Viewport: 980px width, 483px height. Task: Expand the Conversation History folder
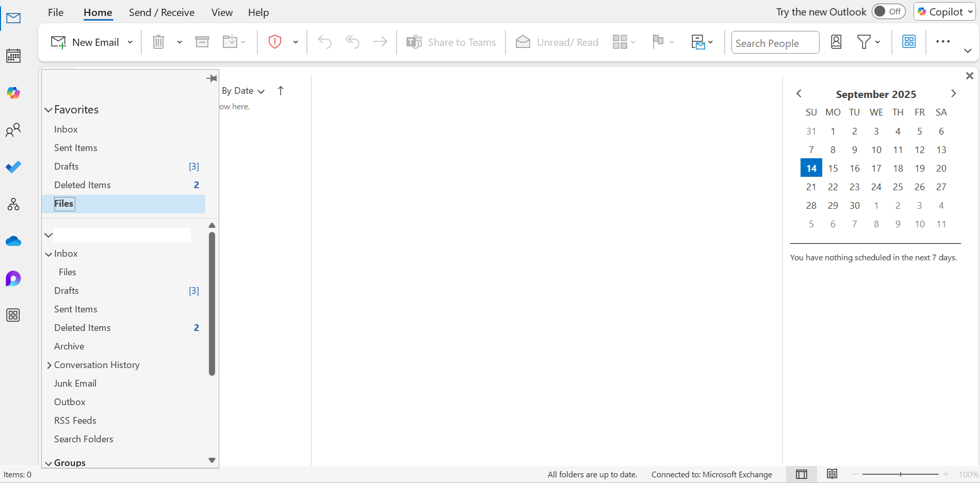tap(49, 365)
